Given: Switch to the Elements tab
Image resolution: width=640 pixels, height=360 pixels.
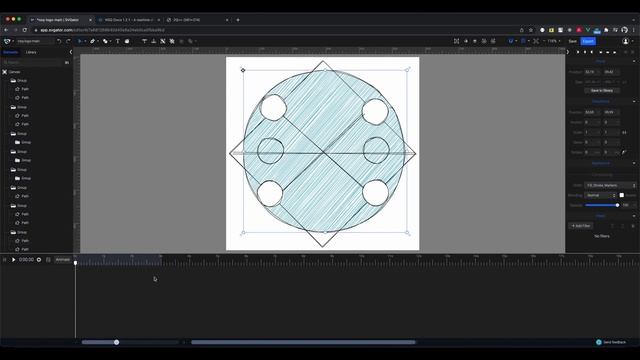Looking at the screenshot, I should 11,52.
